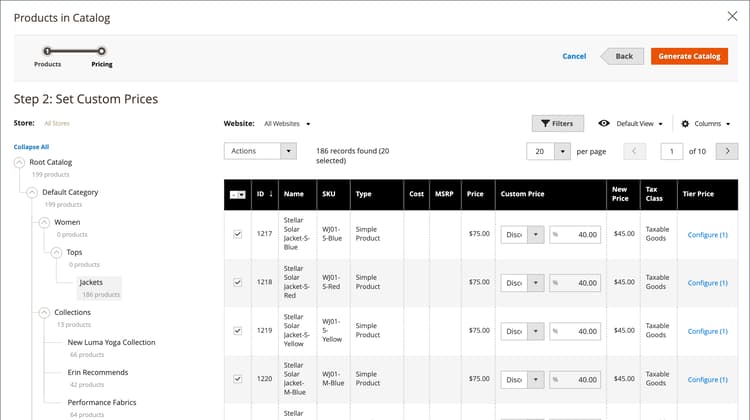
Task: Click the per page value field showing 20
Action: click(540, 151)
